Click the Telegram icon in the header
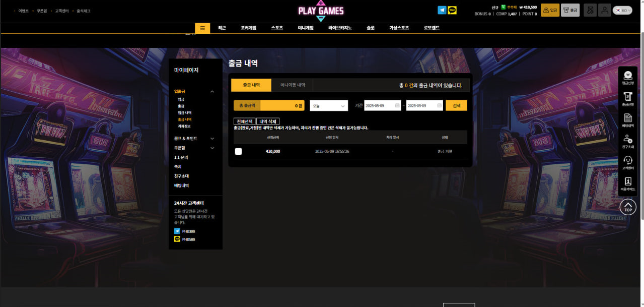This screenshot has width=644, height=307. tap(442, 10)
